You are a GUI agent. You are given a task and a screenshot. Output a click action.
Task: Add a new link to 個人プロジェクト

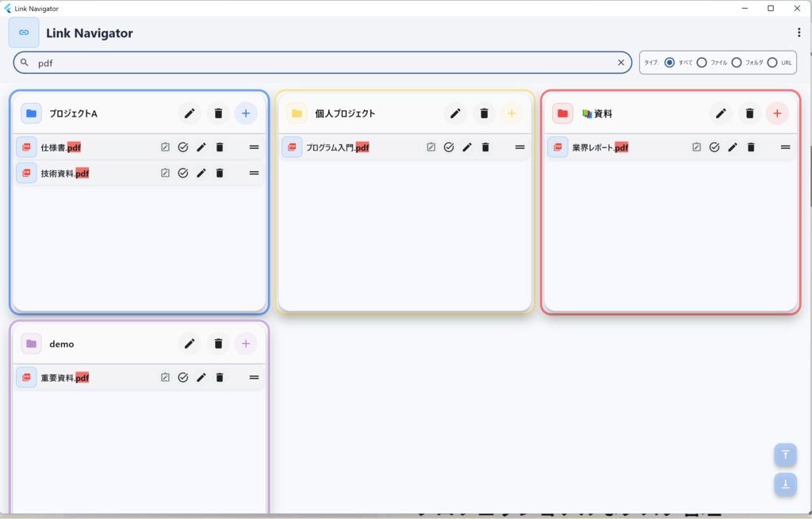tap(511, 113)
